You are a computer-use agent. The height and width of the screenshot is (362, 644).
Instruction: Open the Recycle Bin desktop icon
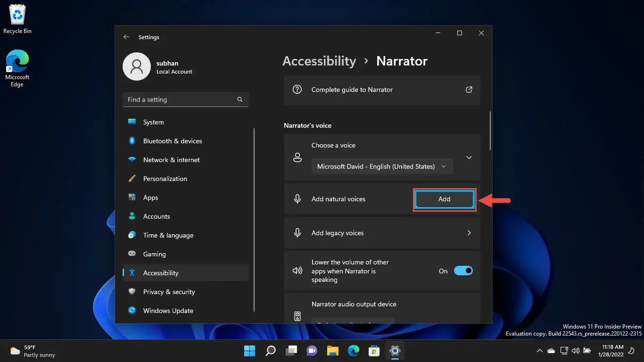coord(17,19)
